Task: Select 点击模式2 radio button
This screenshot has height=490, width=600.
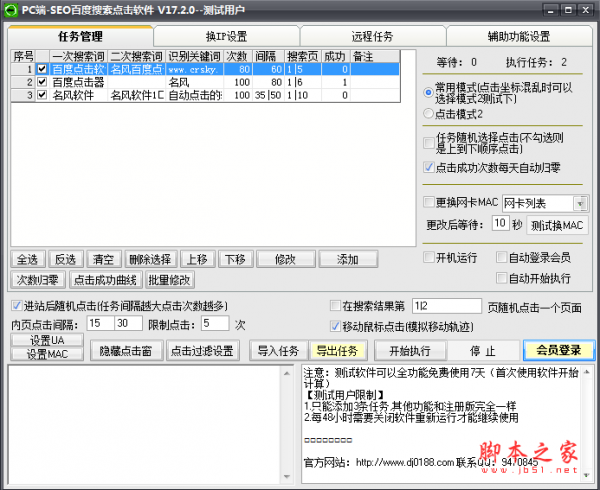Action: tap(429, 113)
